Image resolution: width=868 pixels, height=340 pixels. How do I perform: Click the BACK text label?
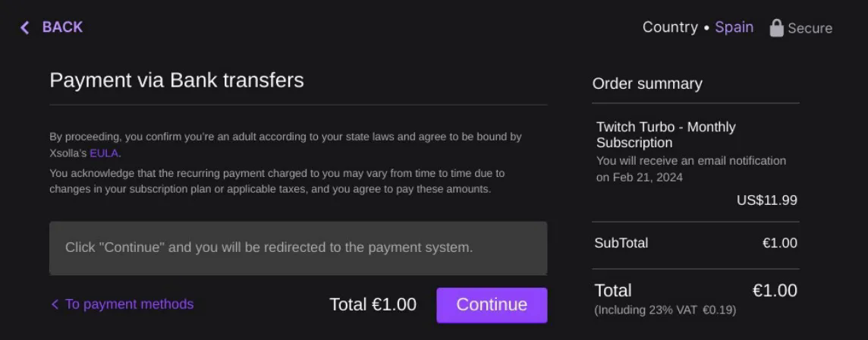coord(62,27)
